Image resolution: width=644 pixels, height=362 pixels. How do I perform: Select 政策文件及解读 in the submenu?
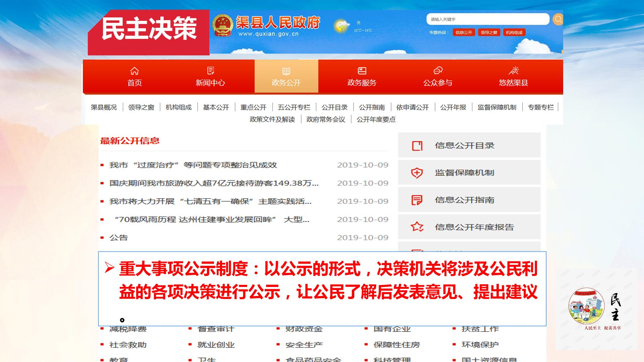click(x=272, y=119)
